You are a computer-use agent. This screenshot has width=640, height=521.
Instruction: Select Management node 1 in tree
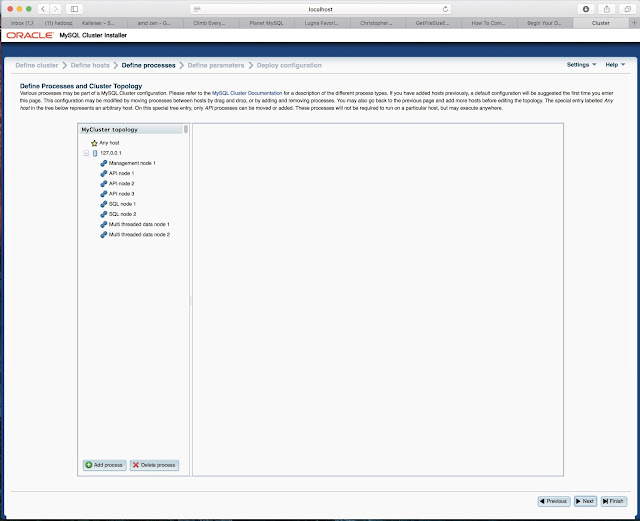tap(132, 163)
